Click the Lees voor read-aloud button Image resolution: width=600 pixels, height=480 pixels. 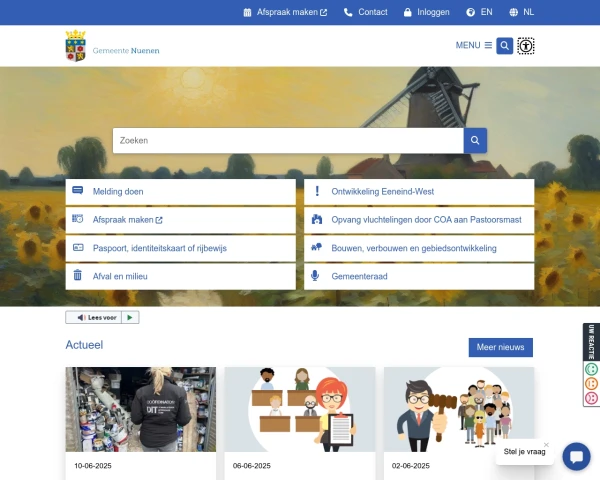pos(94,317)
